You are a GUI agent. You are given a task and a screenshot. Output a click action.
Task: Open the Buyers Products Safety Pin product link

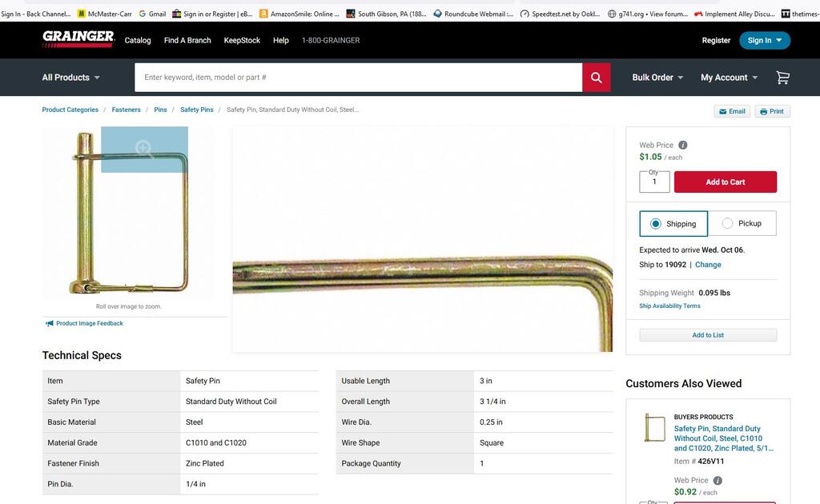[x=723, y=438]
